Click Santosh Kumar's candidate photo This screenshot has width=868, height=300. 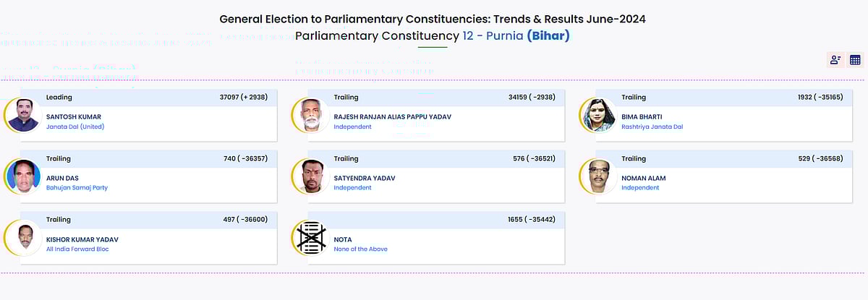(25, 116)
